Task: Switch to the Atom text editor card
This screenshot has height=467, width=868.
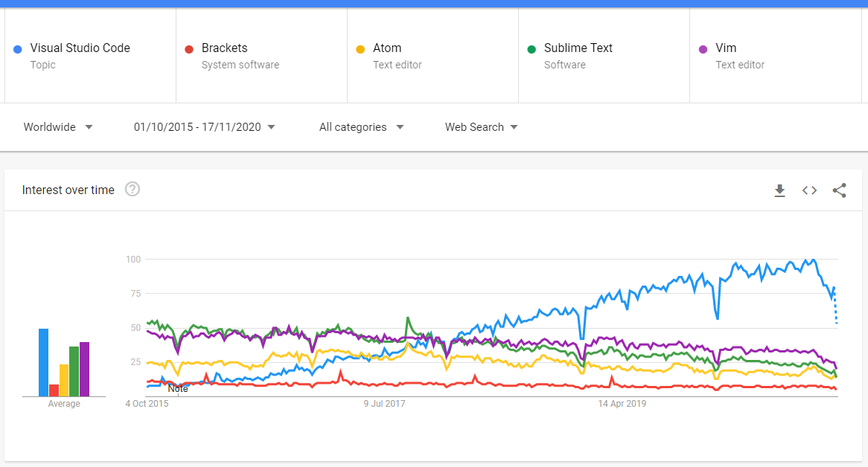Action: pos(432,55)
